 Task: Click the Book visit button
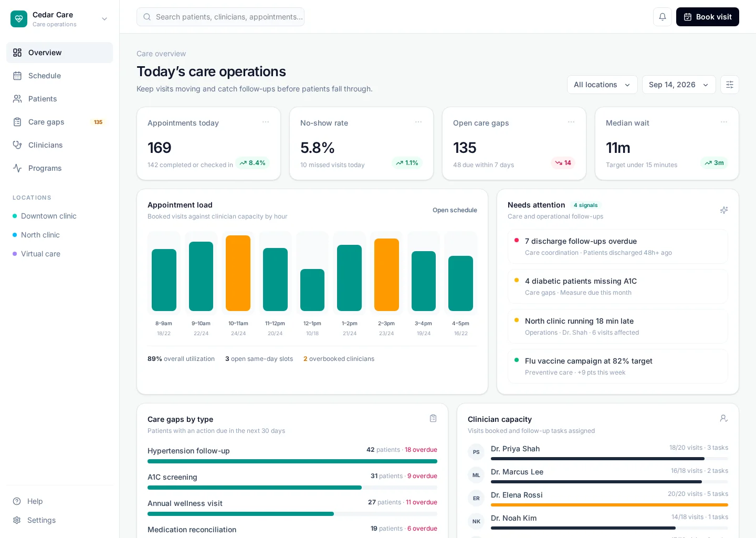(708, 17)
